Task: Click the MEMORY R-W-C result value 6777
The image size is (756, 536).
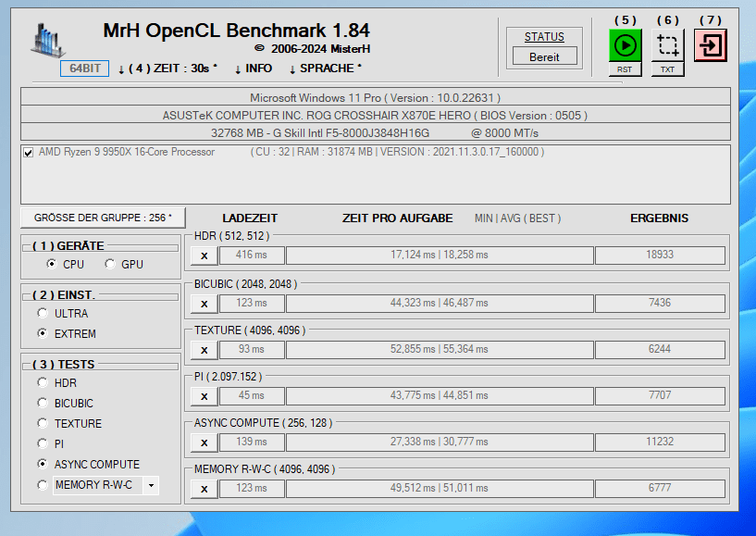Action: tap(660, 488)
